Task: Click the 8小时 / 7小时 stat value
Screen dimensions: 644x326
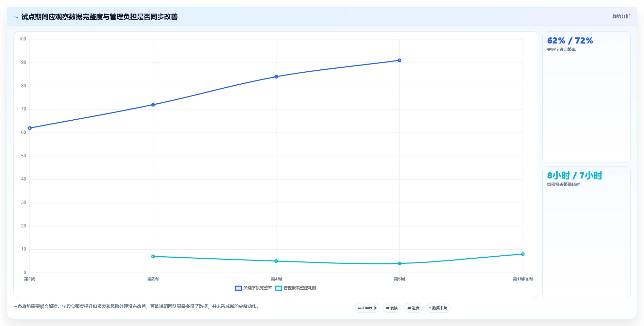Action: click(x=575, y=175)
